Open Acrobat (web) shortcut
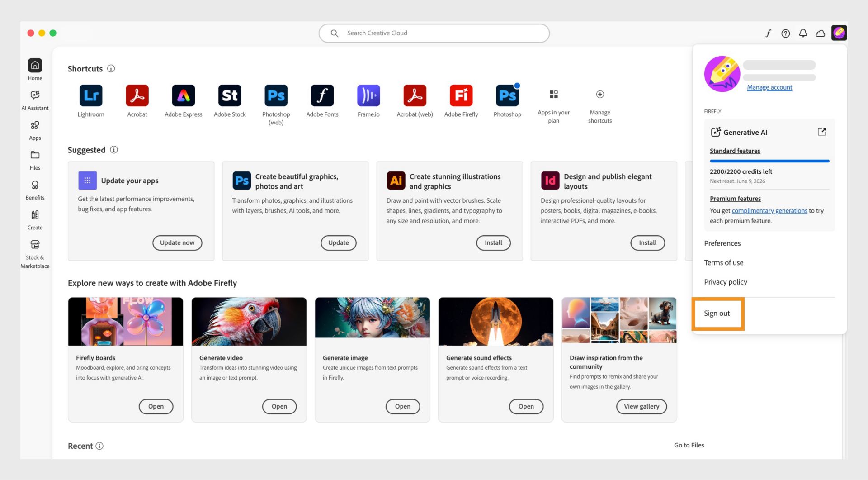Image resolution: width=868 pixels, height=480 pixels. (x=415, y=95)
